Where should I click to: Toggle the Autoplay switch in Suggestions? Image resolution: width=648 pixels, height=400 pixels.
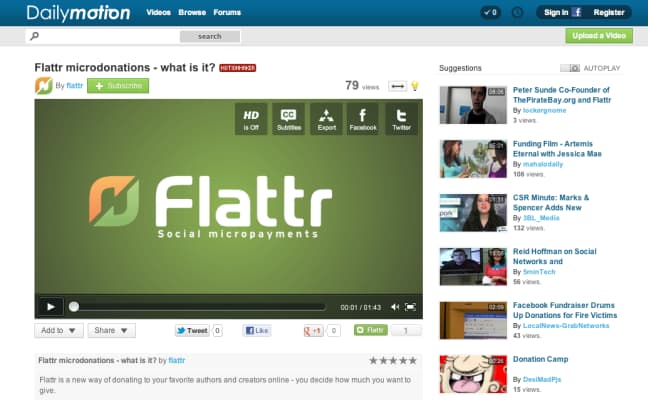[570, 68]
